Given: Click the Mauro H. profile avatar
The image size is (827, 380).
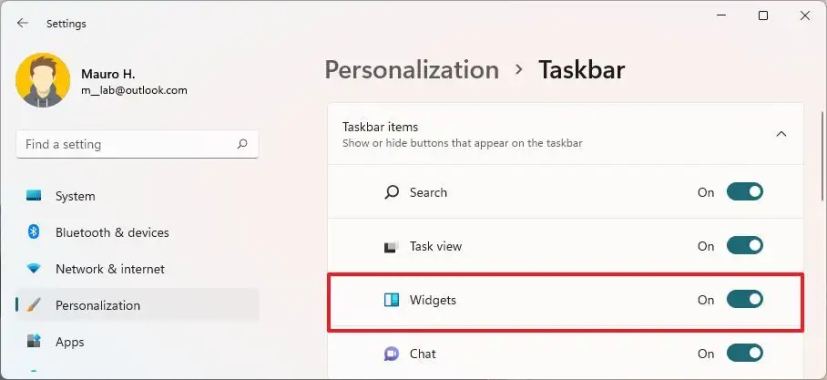Looking at the screenshot, I should (43, 80).
